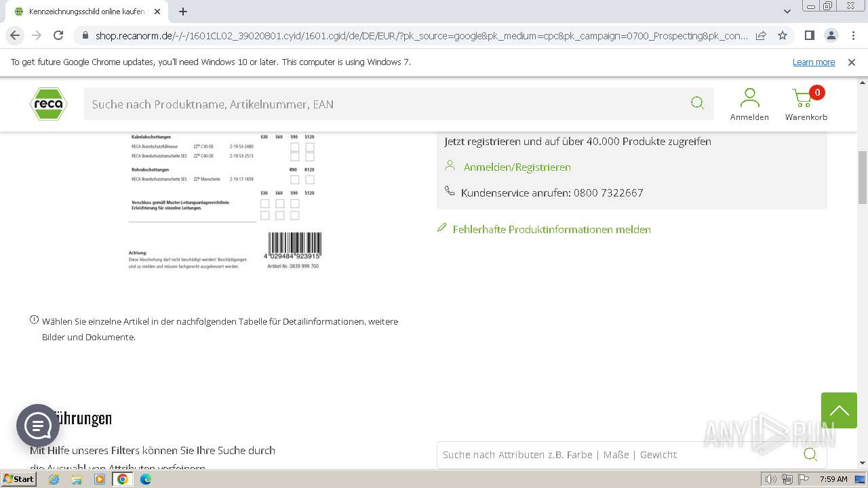This screenshot has height=488, width=868.
Task: Open Microsoft Edge from the taskbar
Action: [146, 479]
